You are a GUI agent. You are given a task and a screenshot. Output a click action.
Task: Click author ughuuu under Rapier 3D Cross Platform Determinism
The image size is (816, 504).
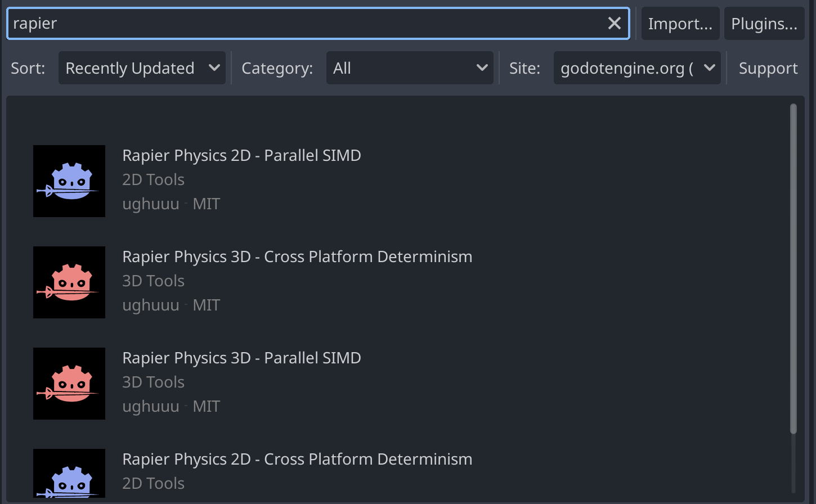tap(151, 305)
